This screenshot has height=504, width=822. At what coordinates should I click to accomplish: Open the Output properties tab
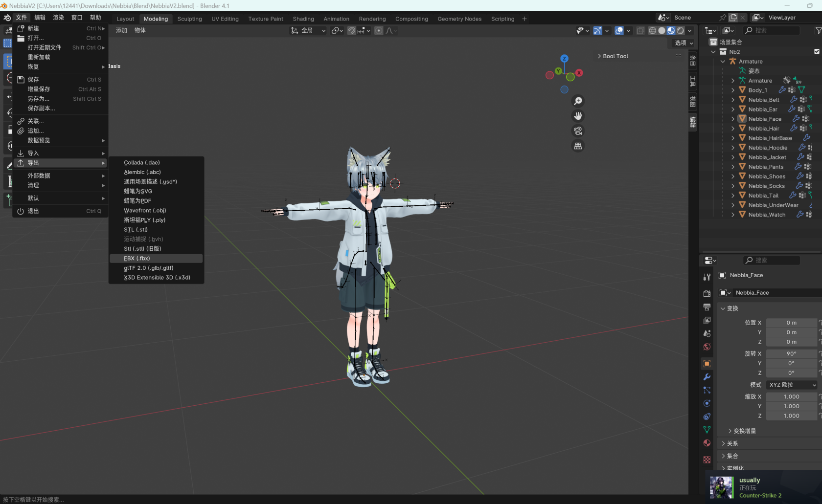click(707, 307)
